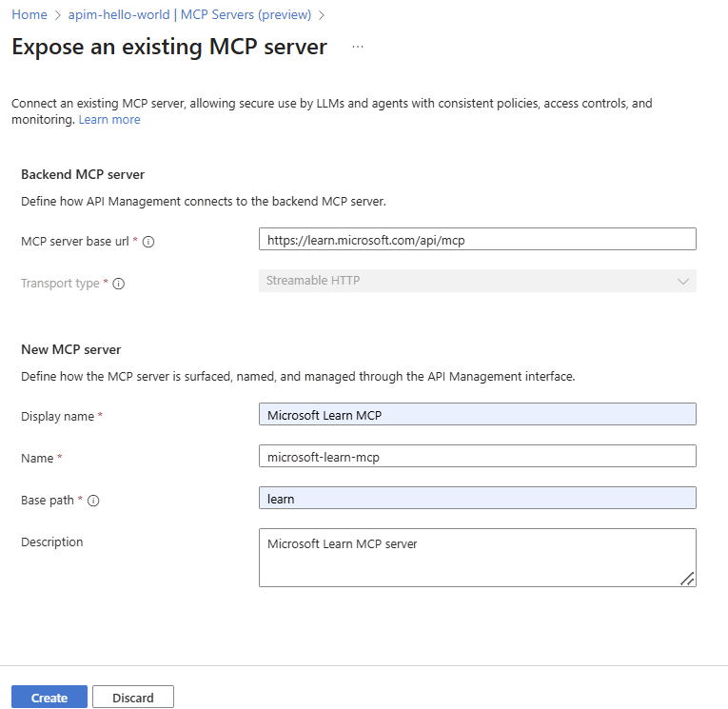The height and width of the screenshot is (709, 728).
Task: Click info icon beside MCP server base url
Action: pos(148,242)
